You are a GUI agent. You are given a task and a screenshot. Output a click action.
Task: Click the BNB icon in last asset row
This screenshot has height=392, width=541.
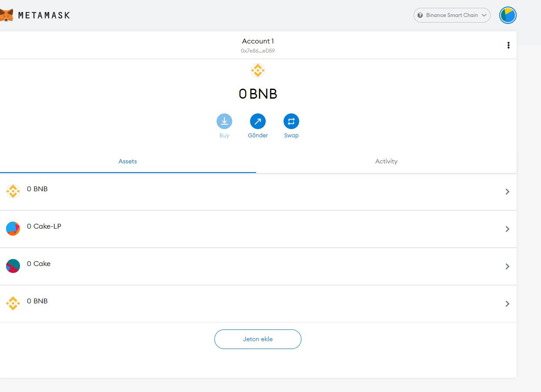tap(13, 303)
